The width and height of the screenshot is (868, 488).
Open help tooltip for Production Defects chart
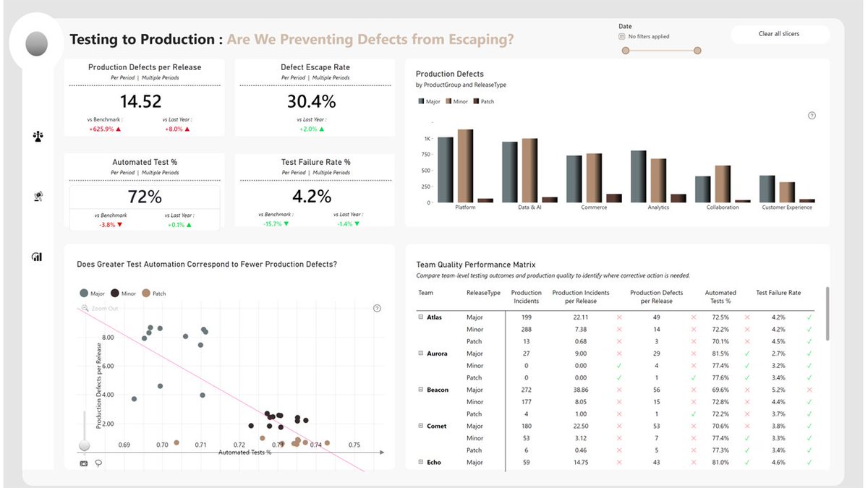[812, 116]
